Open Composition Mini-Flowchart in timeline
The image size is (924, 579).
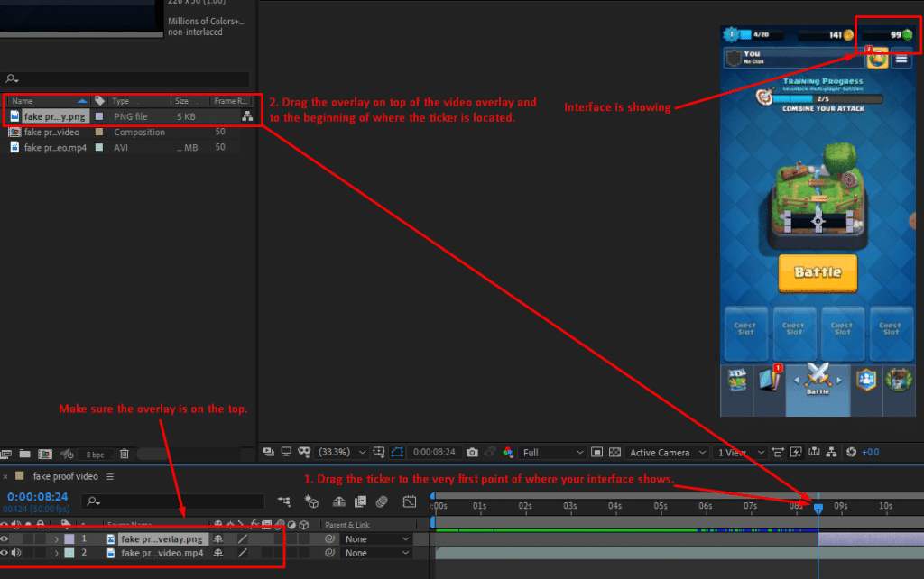pos(284,501)
